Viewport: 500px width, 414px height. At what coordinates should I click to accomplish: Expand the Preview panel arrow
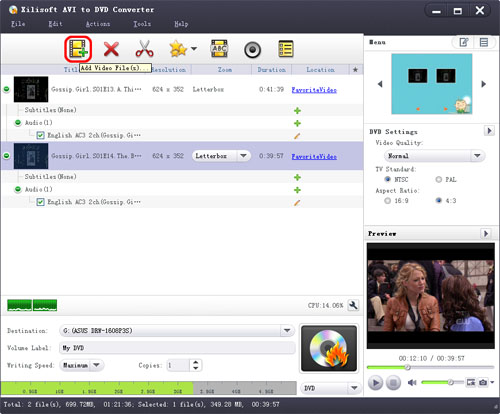click(486, 233)
